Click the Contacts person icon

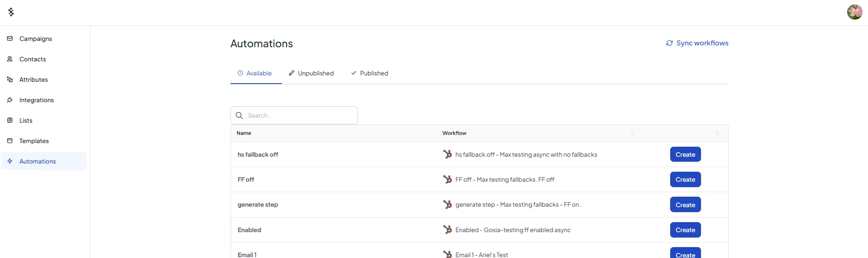tap(10, 59)
